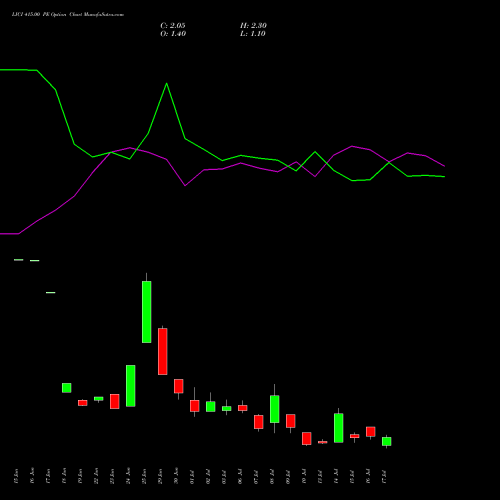This screenshot has width=500, height=500.
Task: Click the high value 'H: 2.30'
Action: click(x=253, y=26)
